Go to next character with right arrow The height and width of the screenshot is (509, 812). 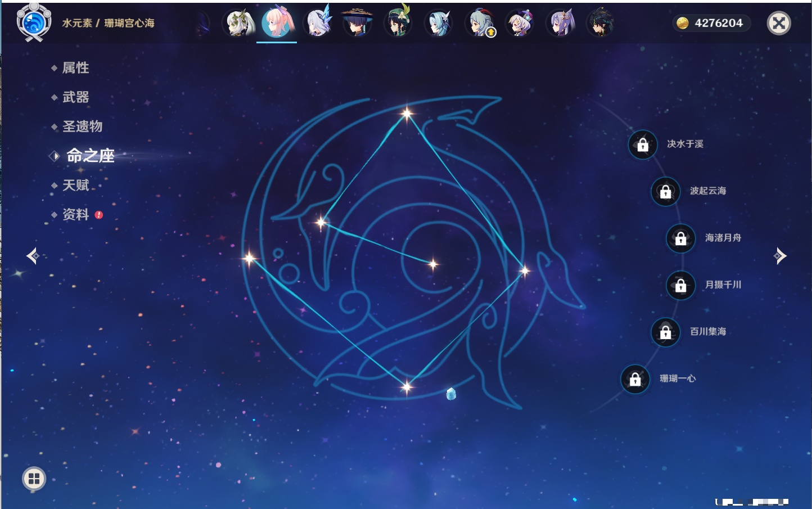(x=780, y=256)
